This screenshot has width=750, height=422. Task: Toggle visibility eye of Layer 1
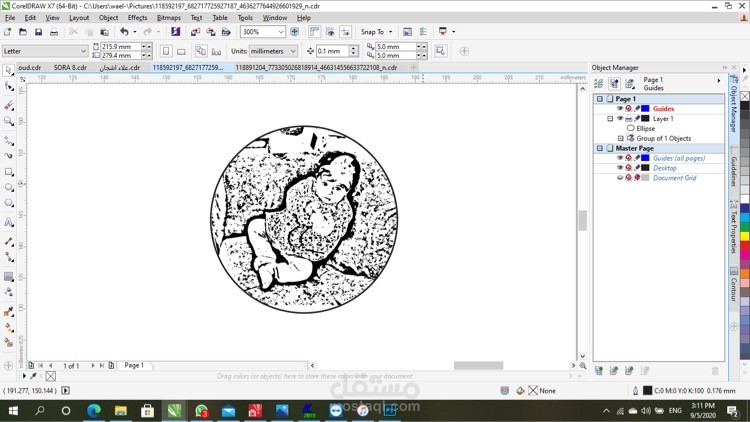tap(620, 119)
